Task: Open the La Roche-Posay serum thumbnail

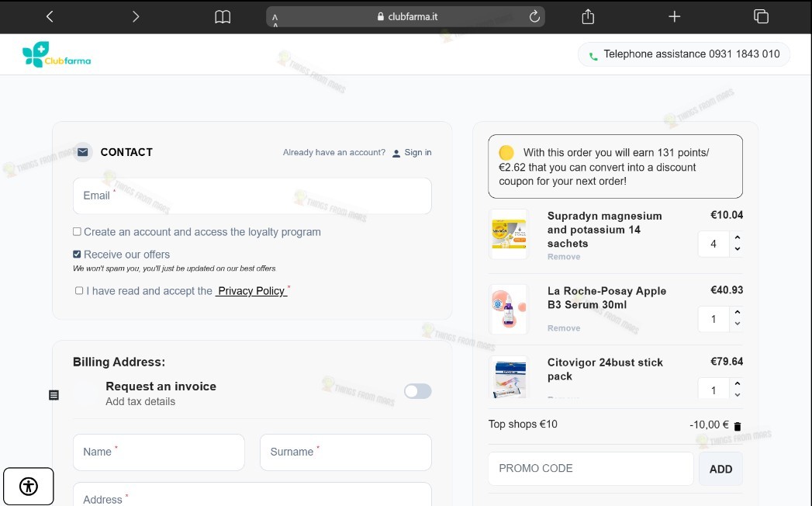Action: (x=509, y=309)
